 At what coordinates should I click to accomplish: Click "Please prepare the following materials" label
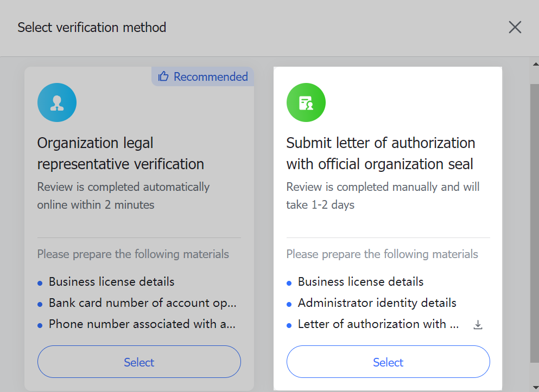coord(132,254)
